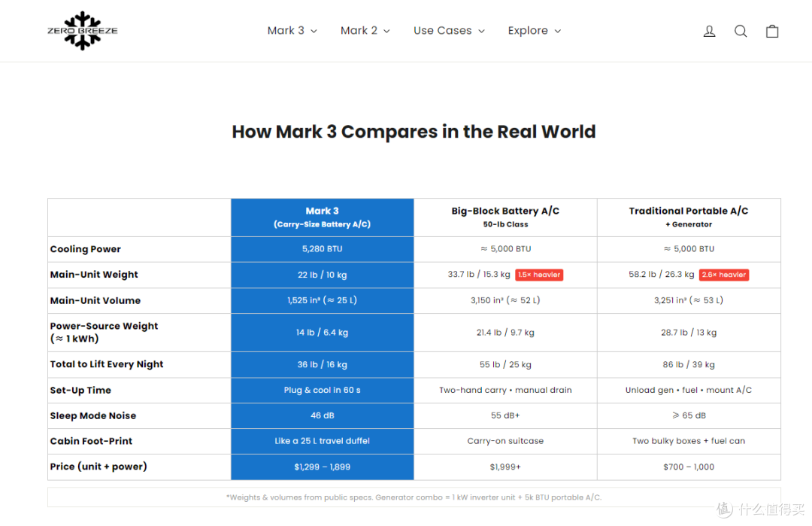Click the "14 lb / 6.4 kg" cell

(x=322, y=333)
